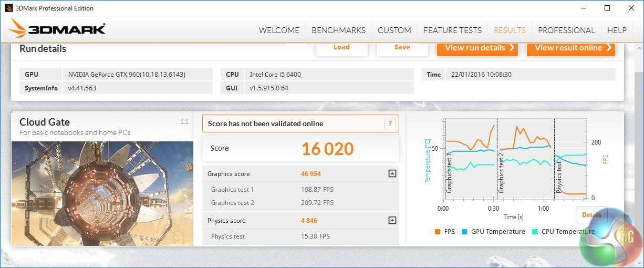Click the 3DMark title bar app icon
The image size is (644, 268).
tap(8, 8)
